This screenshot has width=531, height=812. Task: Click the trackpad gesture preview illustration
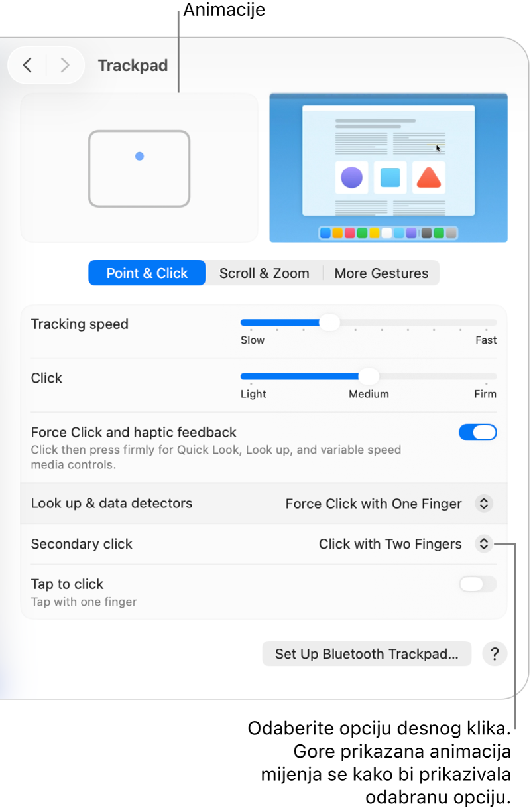[139, 169]
